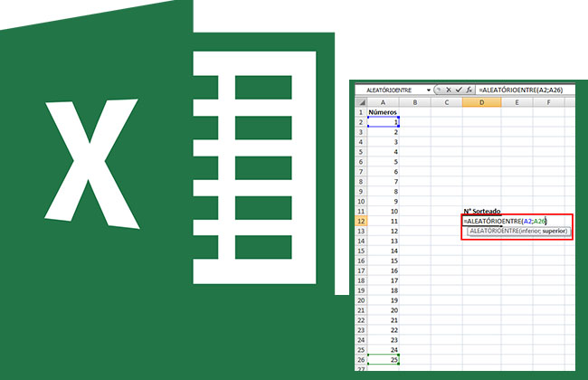Click the 'Nº Sorteado' label cell
Image resolution: width=588 pixels, height=380 pixels.
click(x=482, y=211)
